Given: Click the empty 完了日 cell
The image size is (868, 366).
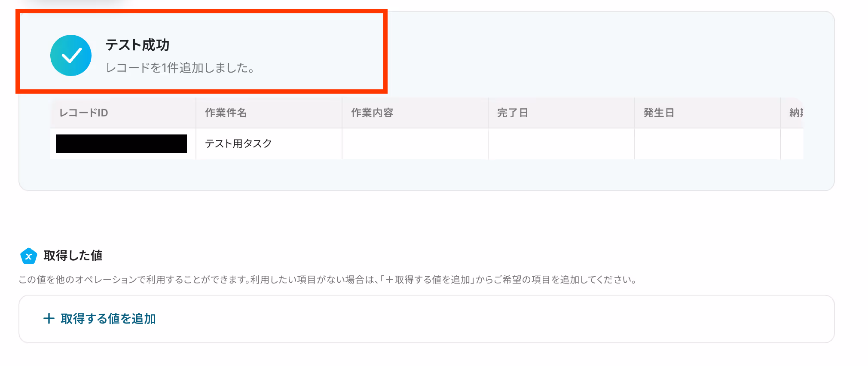Looking at the screenshot, I should pos(561,143).
